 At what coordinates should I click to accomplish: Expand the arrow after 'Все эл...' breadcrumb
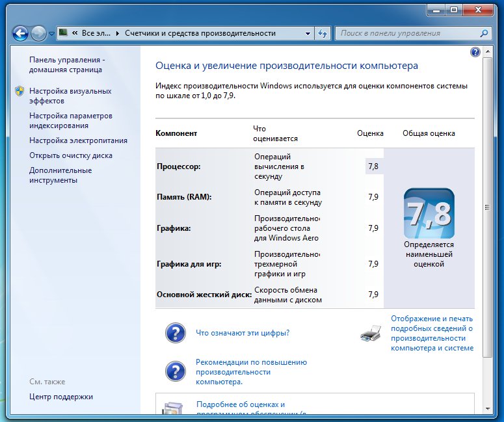coord(118,33)
